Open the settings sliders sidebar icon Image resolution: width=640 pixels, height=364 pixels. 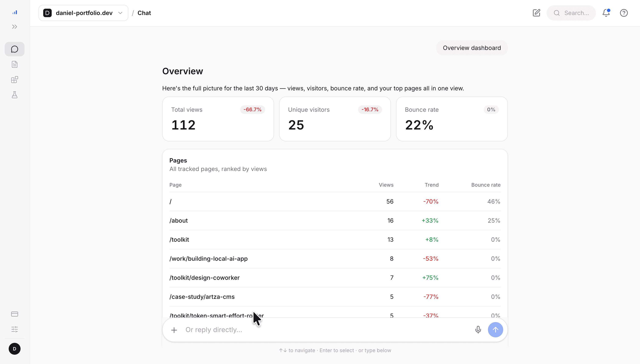(x=14, y=329)
